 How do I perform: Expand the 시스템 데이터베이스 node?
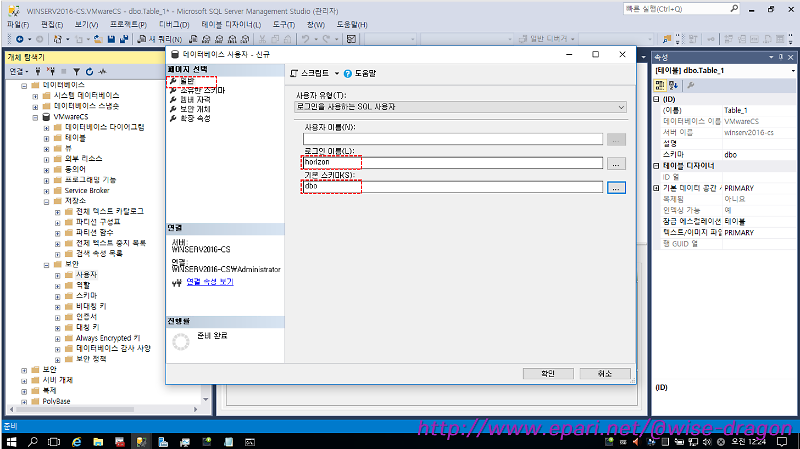(35, 96)
